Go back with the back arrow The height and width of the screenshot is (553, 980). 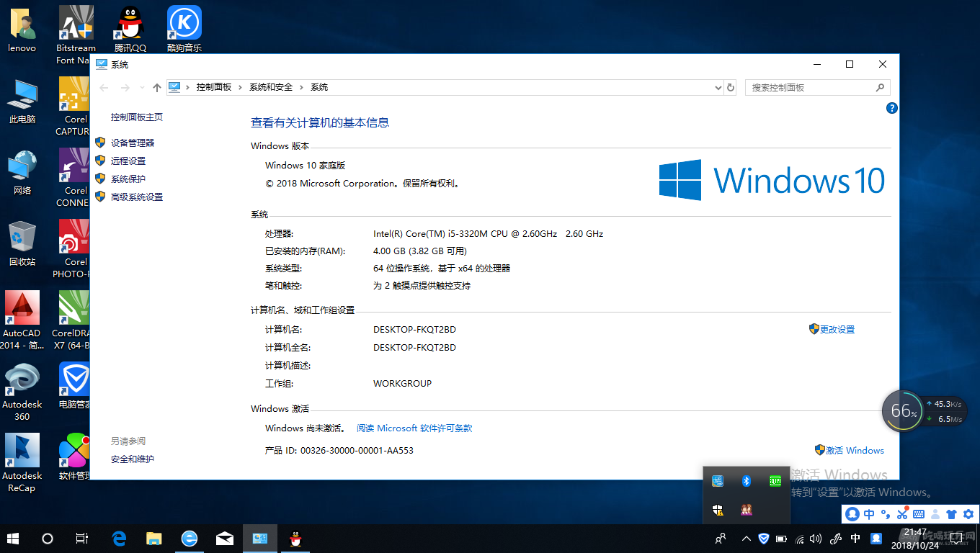tap(104, 87)
